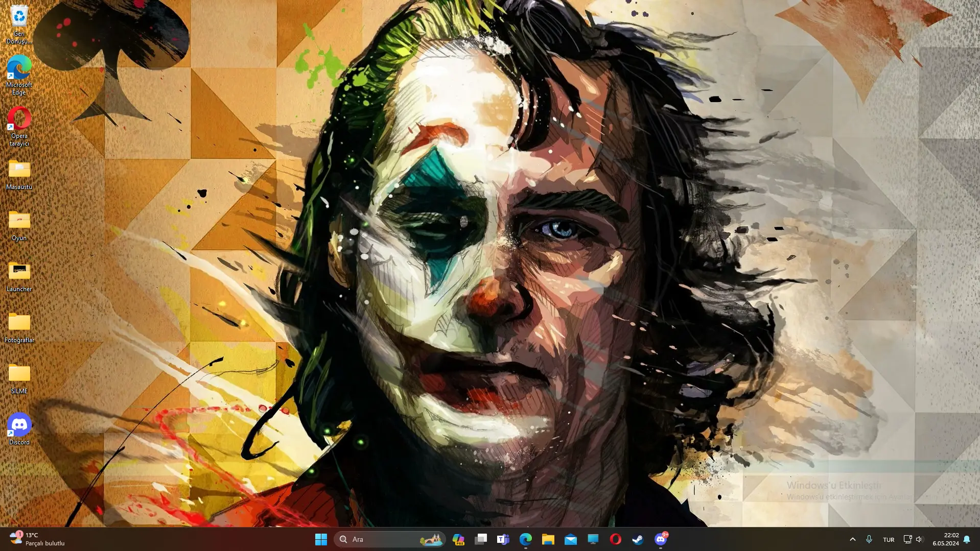This screenshot has width=980, height=551.
Task: Open the monitor-shaped app in the taskbar
Action: pyautogui.click(x=593, y=539)
